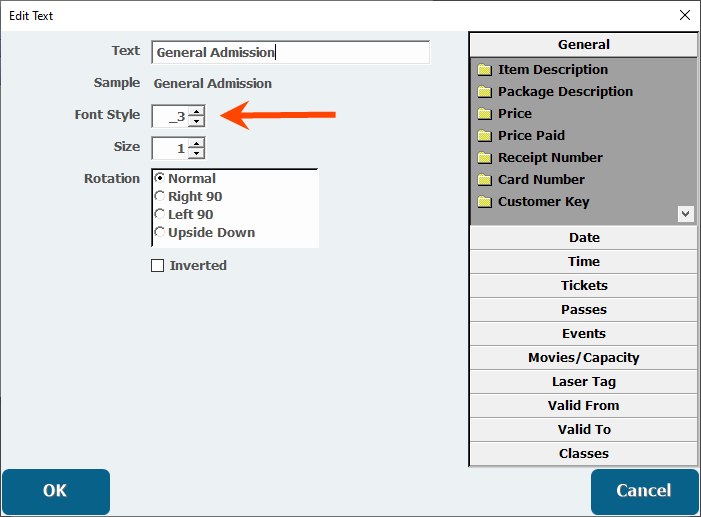Viewport: 701px width, 517px height.
Task: Click the Item Description folder icon
Action: pyautogui.click(x=485, y=70)
